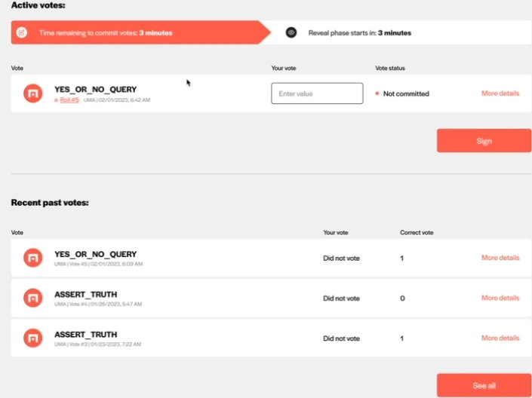Click the UMA logo of ASSERT_TRUTH Vote #3
The width and height of the screenshot is (532, 398).
[33, 338]
